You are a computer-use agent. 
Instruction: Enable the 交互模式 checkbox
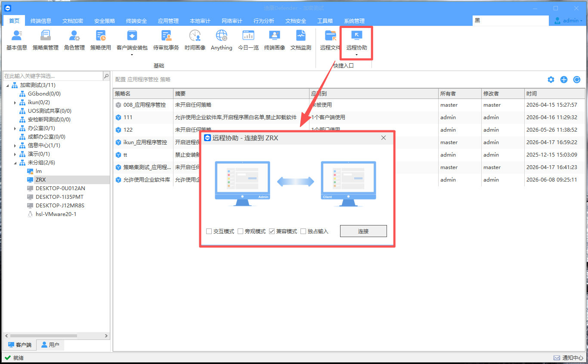point(209,231)
